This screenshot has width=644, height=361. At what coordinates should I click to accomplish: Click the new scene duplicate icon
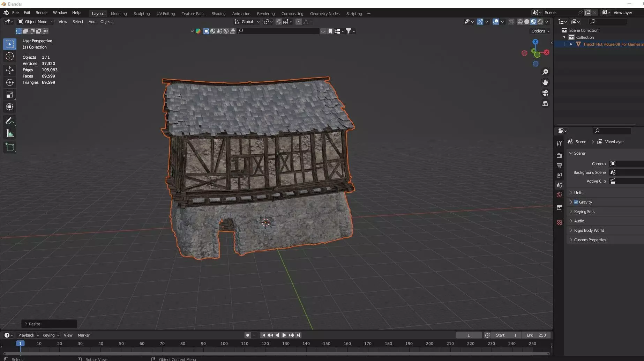click(x=588, y=13)
